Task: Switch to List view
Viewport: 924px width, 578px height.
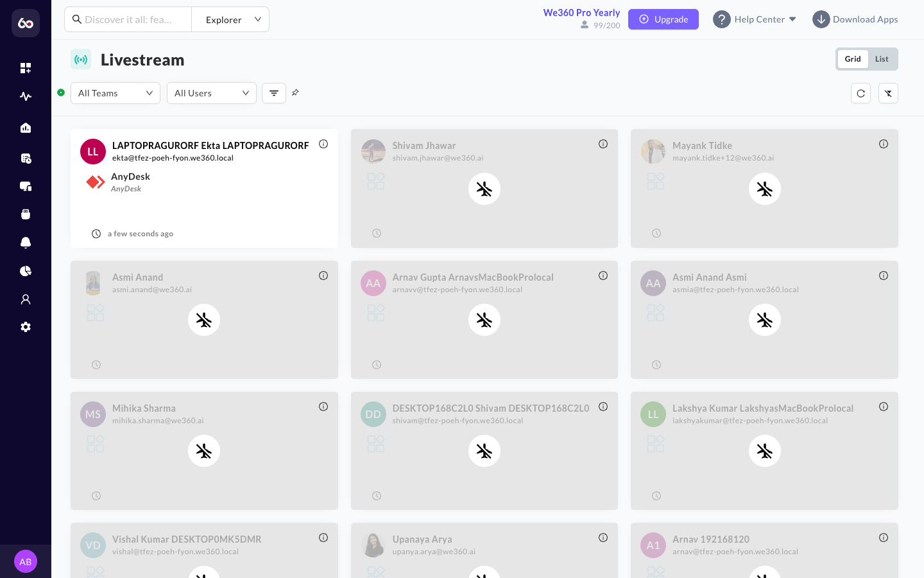Action: 882,59
